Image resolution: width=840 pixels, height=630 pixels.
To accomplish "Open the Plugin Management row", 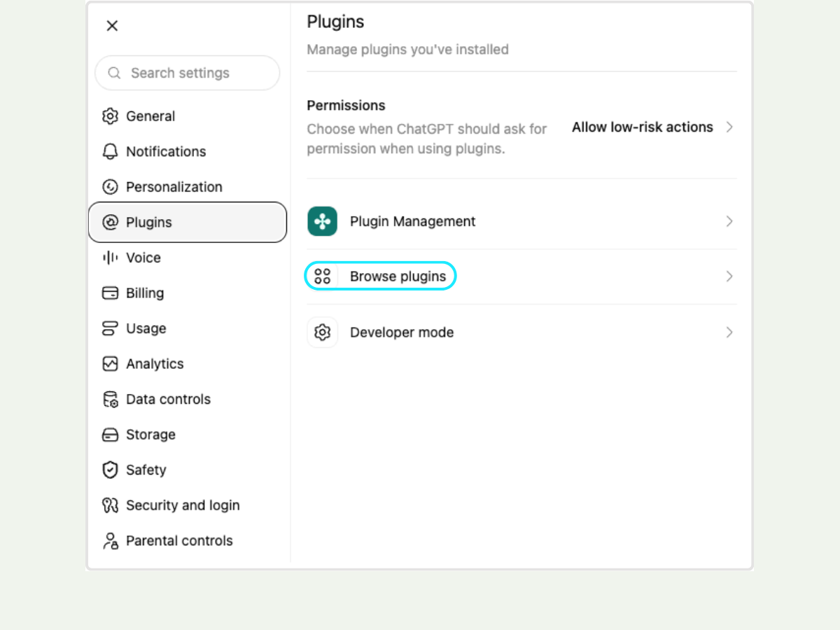I will [521, 221].
